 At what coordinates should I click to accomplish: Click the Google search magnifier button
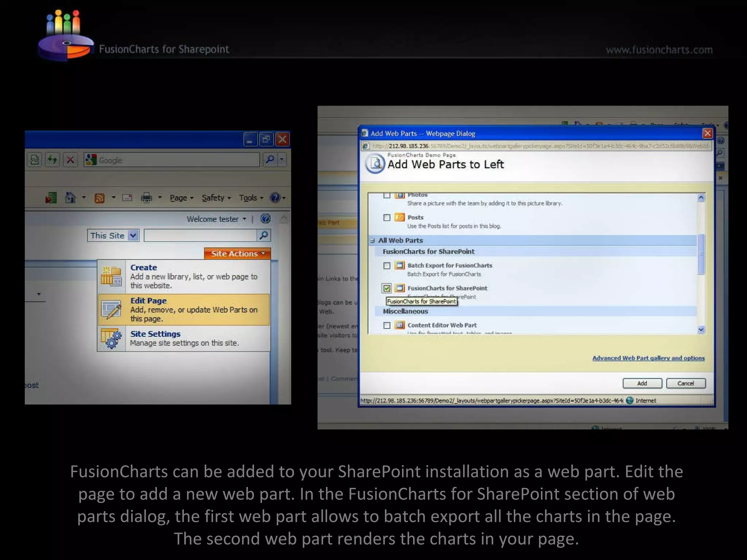(x=270, y=159)
